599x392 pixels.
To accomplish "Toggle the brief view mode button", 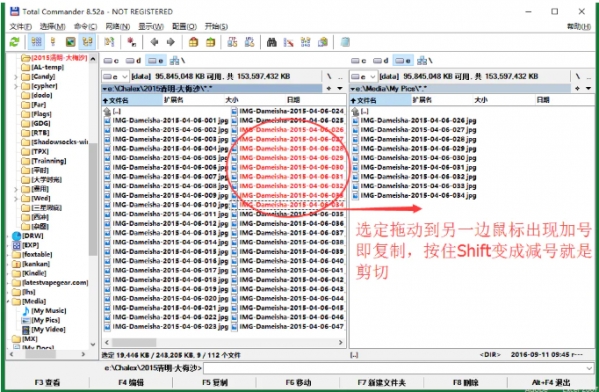I will point(36,42).
